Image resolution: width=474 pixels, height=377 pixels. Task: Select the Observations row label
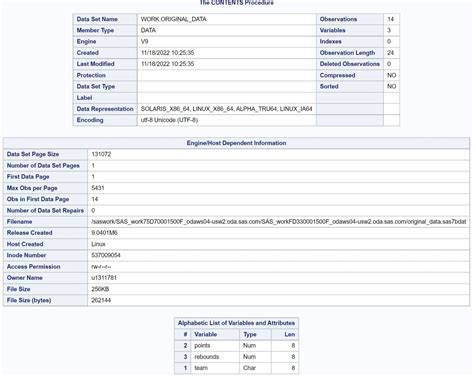point(338,19)
